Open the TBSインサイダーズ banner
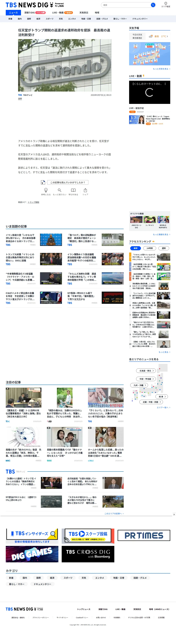 [32, 536]
